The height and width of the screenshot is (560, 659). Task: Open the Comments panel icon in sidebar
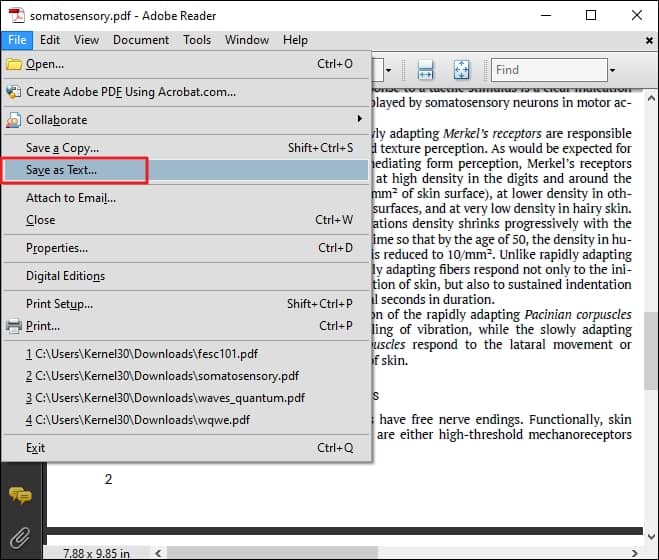pos(20,495)
